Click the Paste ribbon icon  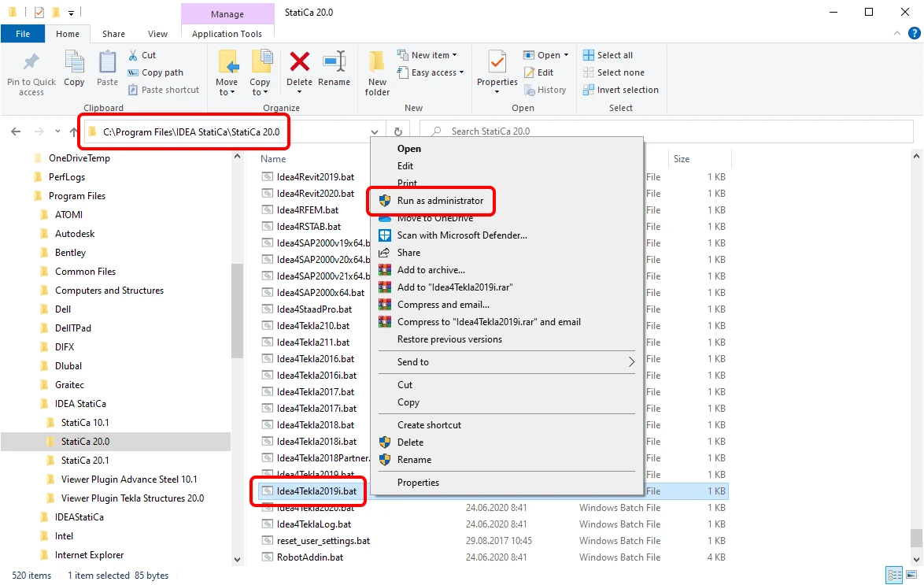107,62
